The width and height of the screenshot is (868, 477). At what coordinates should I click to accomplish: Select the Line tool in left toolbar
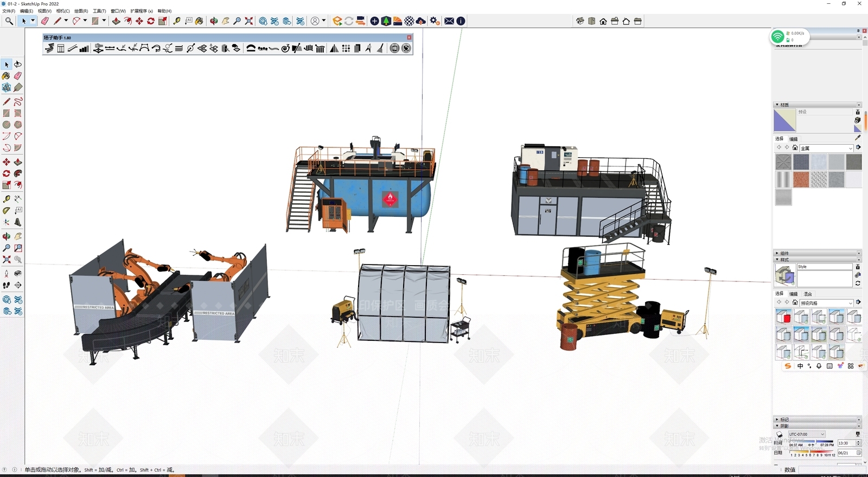point(7,101)
